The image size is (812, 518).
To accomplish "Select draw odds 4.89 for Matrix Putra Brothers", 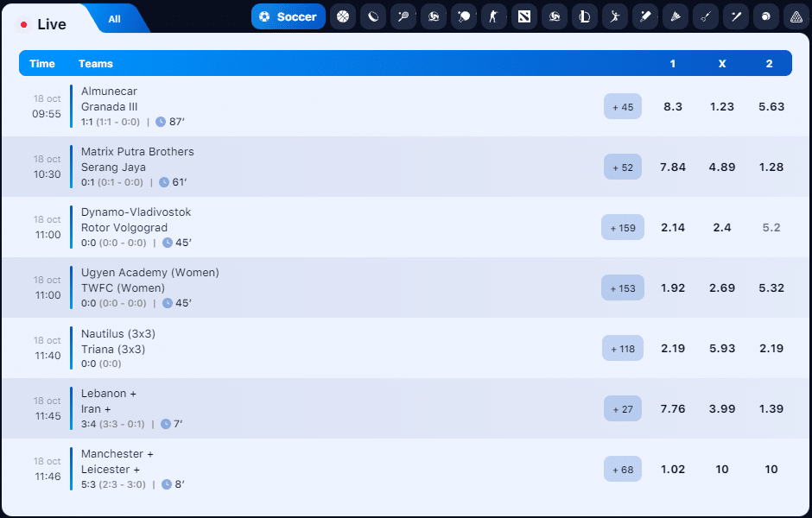I will 721,167.
